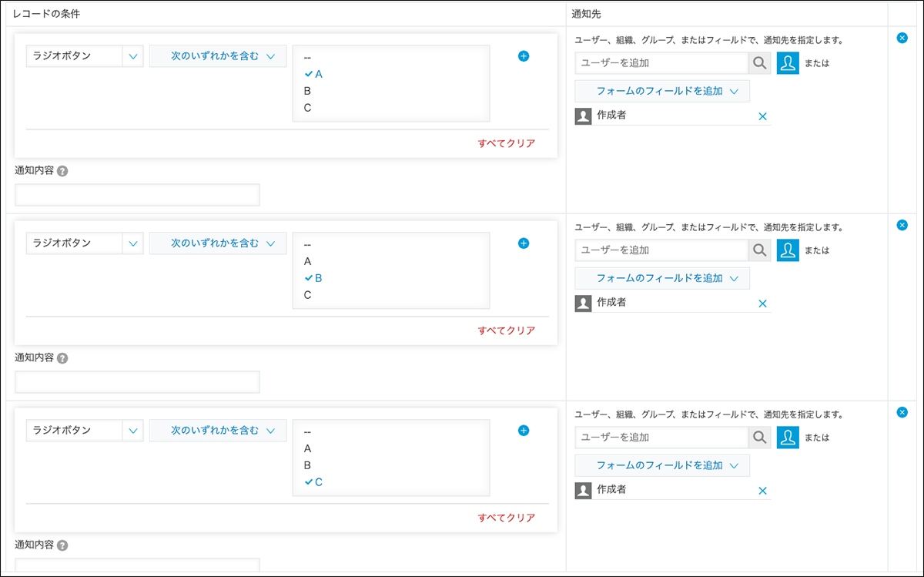Click the plus icon in first condition row
The width and height of the screenshot is (924, 577).
pyautogui.click(x=524, y=56)
